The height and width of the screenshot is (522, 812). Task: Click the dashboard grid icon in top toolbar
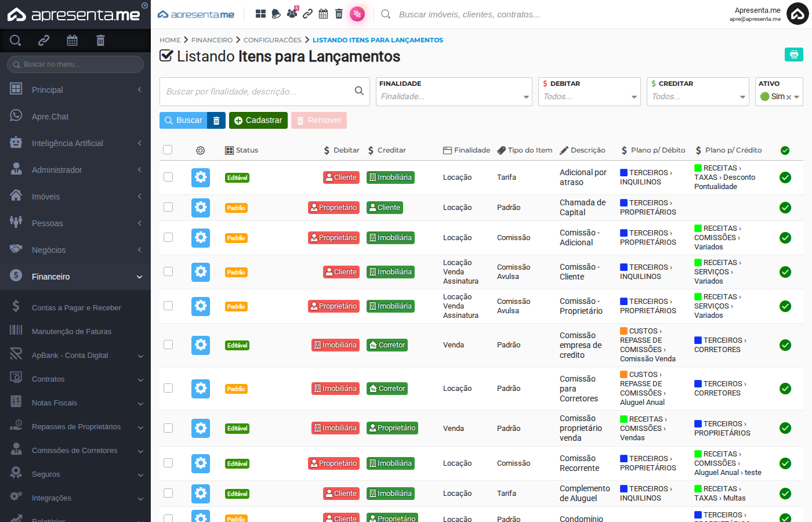tap(260, 14)
